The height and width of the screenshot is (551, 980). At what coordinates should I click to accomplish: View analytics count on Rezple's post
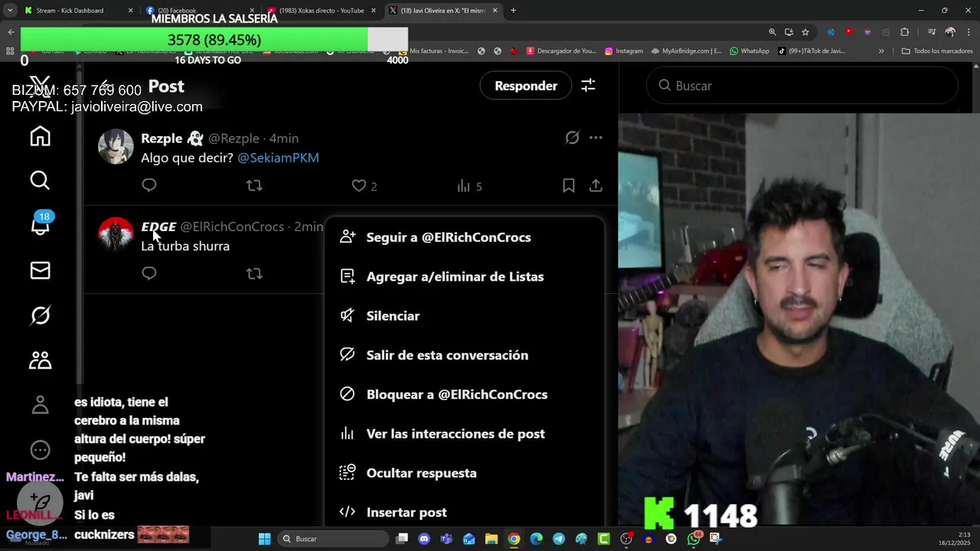(x=469, y=186)
